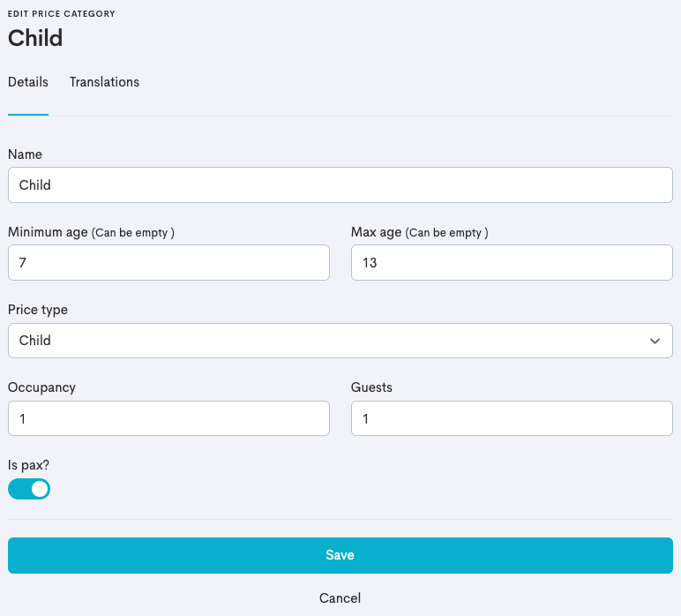
Task: Click the Is pax? label
Action: pyautogui.click(x=28, y=464)
